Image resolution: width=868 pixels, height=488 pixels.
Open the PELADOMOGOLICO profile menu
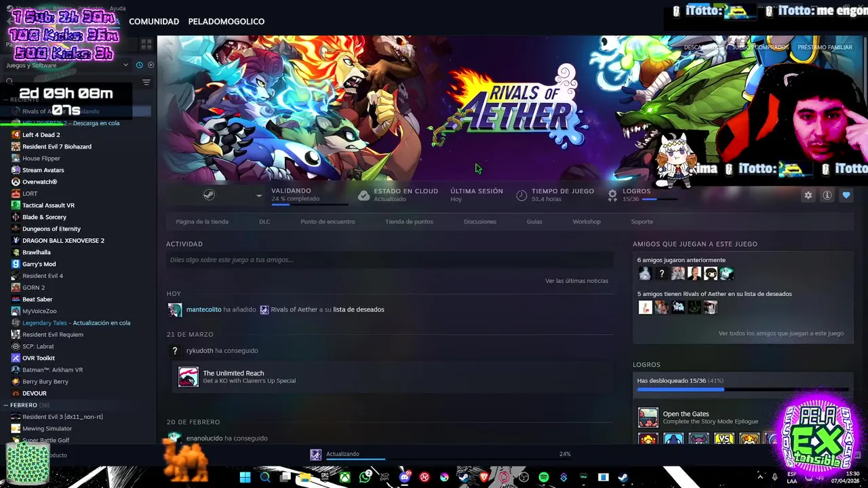[226, 22]
